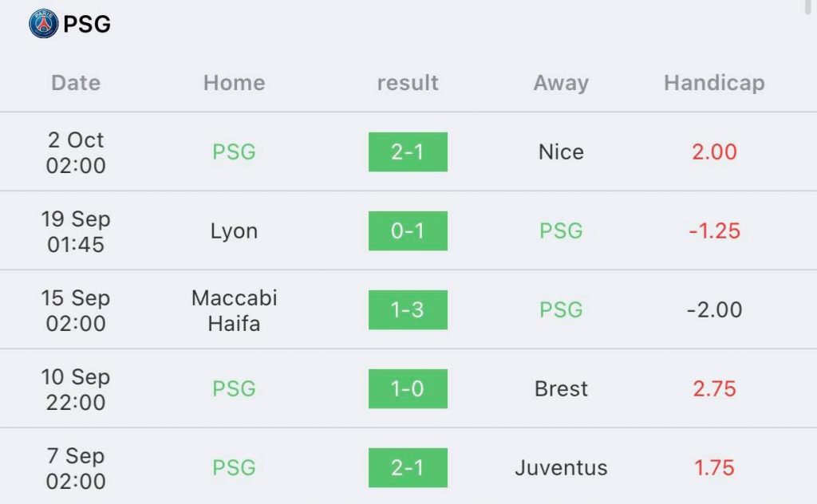Select the Juventus away team
817x504 pixels.
pos(561,467)
